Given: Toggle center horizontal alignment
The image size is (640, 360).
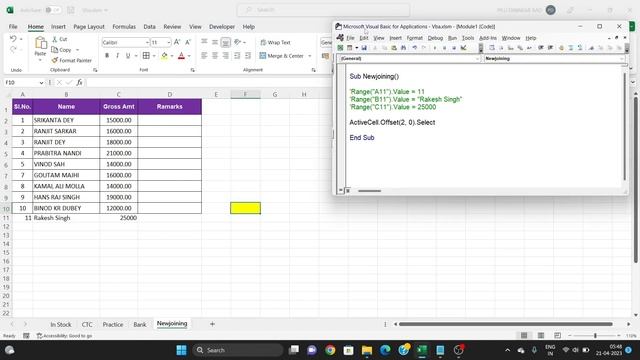Looking at the screenshot, I should 215,56.
